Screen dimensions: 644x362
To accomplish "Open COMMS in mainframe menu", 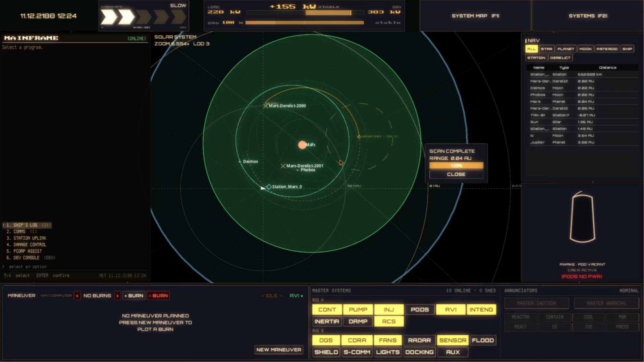I will pyautogui.click(x=21, y=232).
